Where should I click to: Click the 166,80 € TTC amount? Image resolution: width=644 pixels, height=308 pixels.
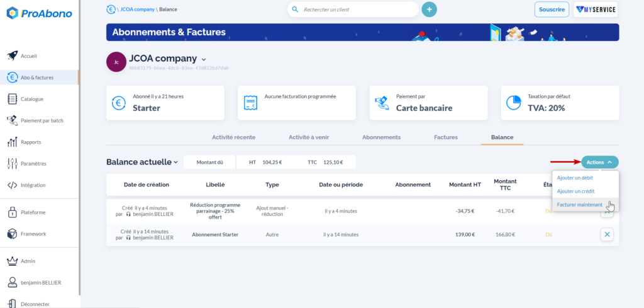[505, 235]
